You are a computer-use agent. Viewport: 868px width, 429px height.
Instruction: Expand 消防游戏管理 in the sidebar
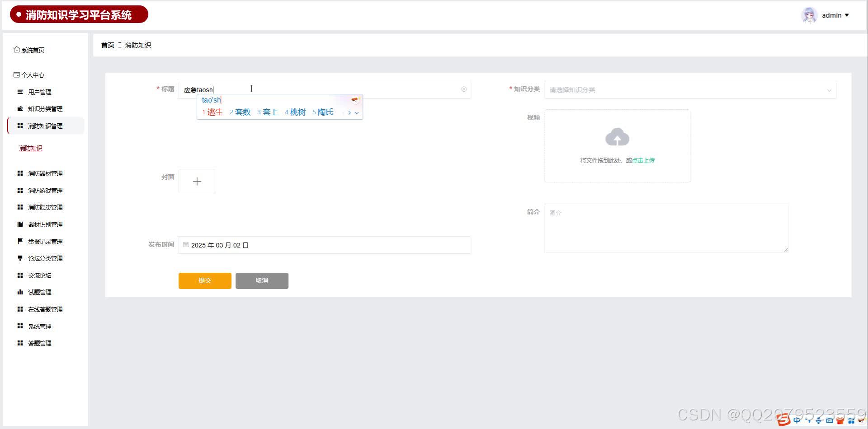45,191
